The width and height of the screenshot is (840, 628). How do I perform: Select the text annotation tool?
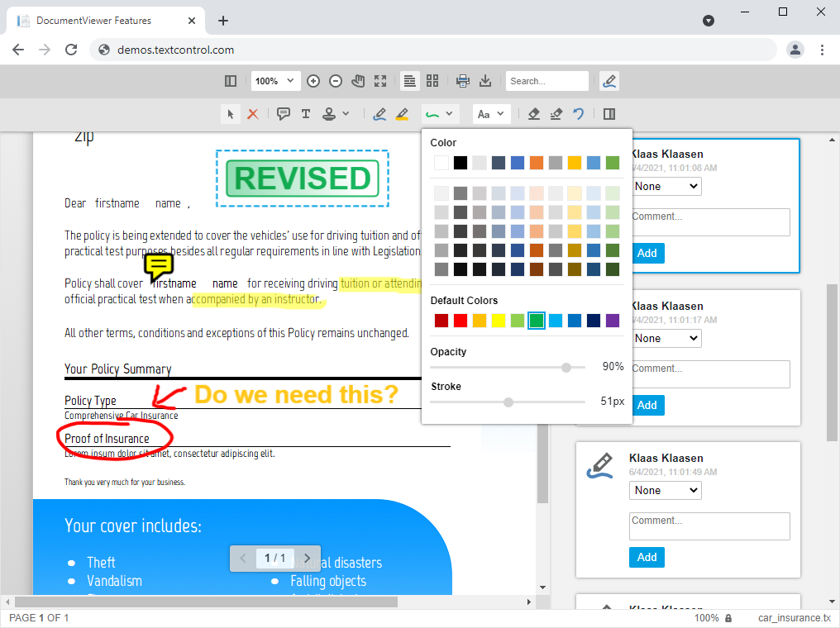[306, 114]
